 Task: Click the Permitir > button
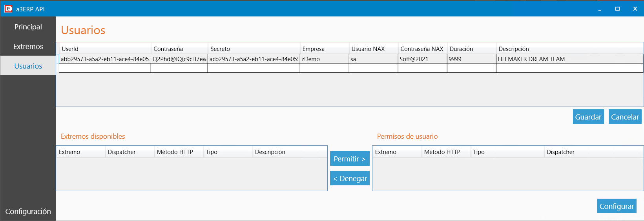(350, 159)
